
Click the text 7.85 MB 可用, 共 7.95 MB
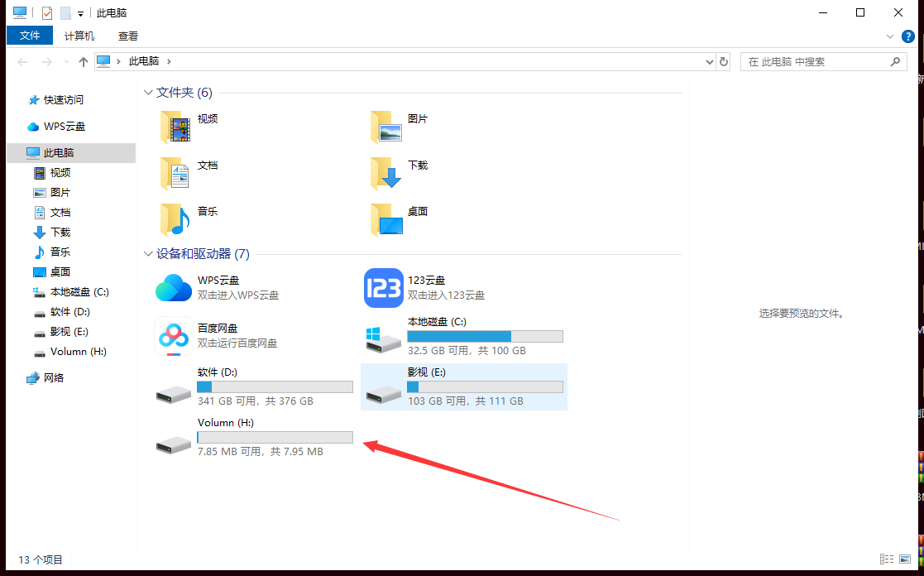(x=261, y=452)
